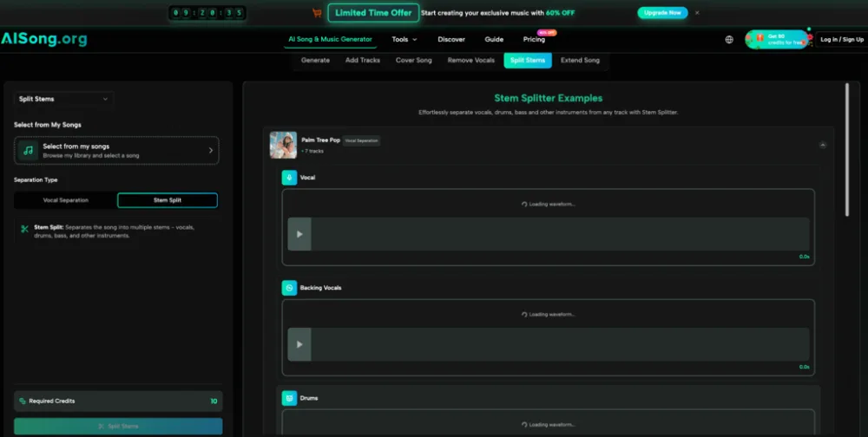
Task: Collapse the Palm Tree Pop example
Action: pos(823,145)
